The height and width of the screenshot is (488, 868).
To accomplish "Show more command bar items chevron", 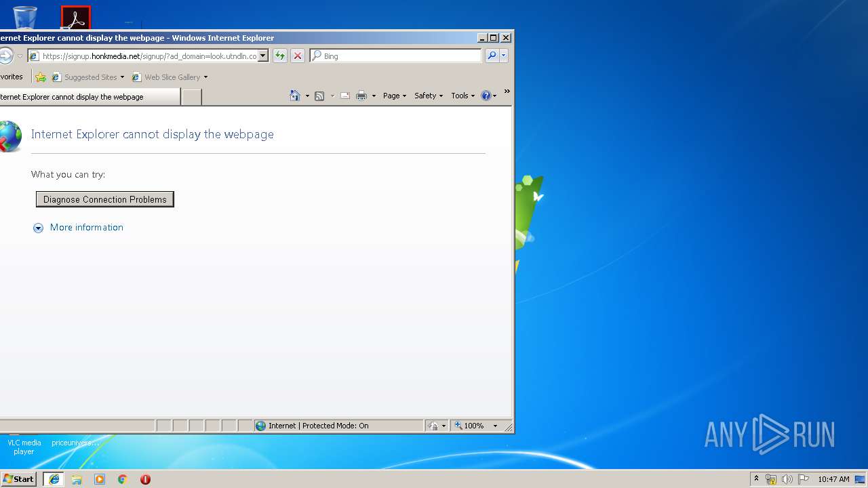I will point(507,91).
